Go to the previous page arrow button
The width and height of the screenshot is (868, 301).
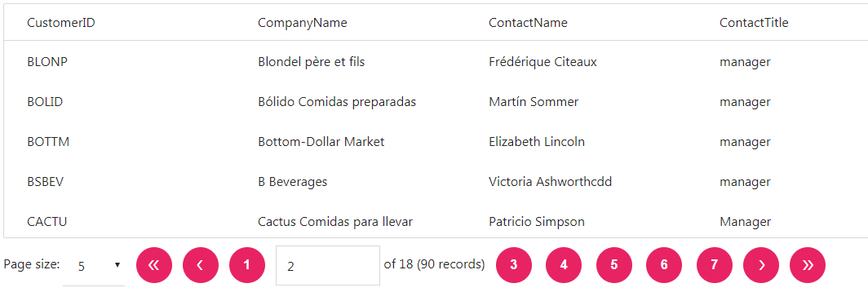tap(201, 265)
